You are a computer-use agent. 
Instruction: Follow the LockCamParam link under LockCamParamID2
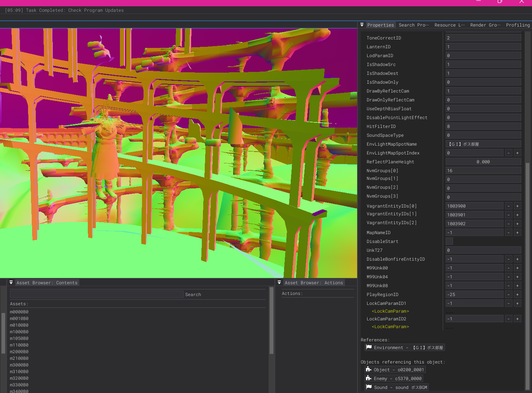point(390,327)
